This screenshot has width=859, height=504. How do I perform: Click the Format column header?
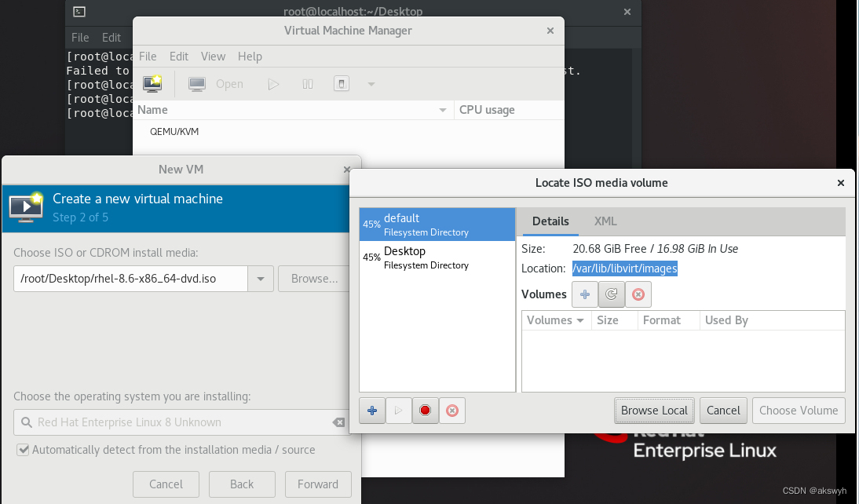[668, 320]
